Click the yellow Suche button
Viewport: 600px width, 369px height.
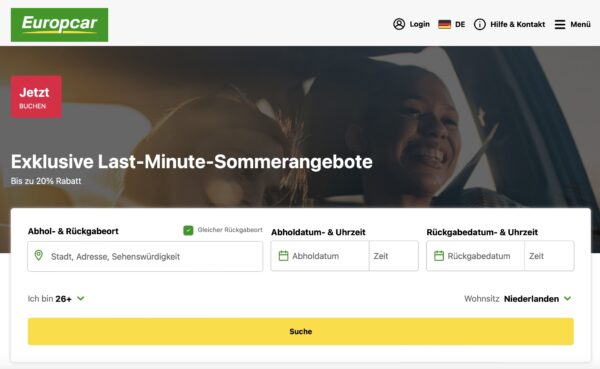coord(301,331)
